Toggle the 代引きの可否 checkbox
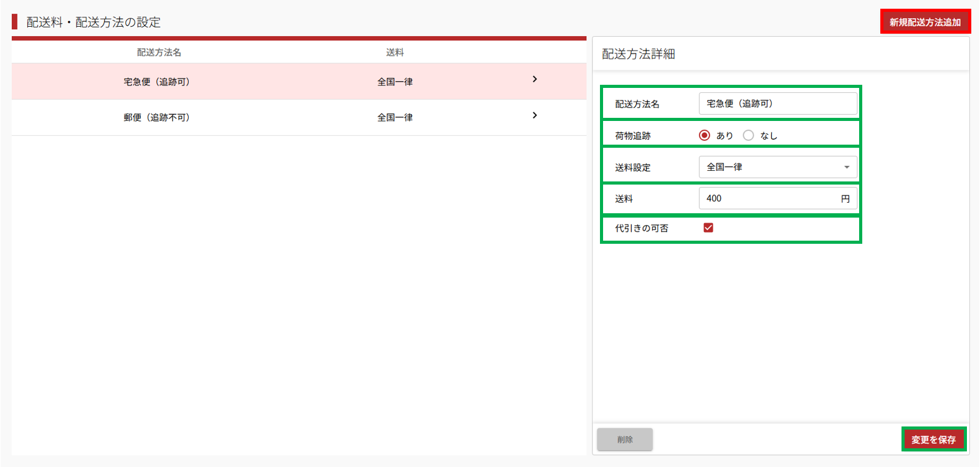Image resolution: width=980 pixels, height=467 pixels. point(708,228)
